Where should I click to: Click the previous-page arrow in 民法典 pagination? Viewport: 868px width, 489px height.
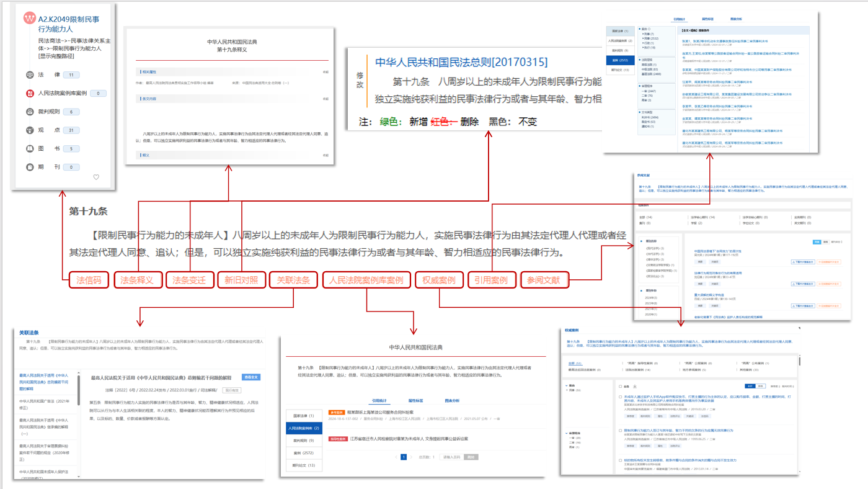pyautogui.click(x=396, y=457)
